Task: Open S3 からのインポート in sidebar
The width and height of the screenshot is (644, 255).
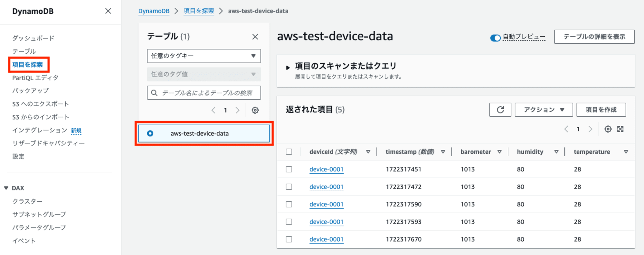Action: tap(41, 117)
